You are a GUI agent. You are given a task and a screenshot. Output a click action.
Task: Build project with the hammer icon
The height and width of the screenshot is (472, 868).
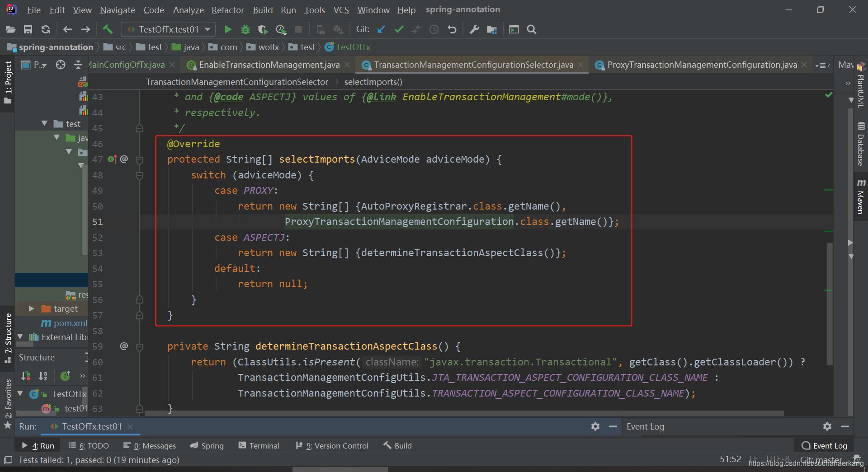[108, 29]
